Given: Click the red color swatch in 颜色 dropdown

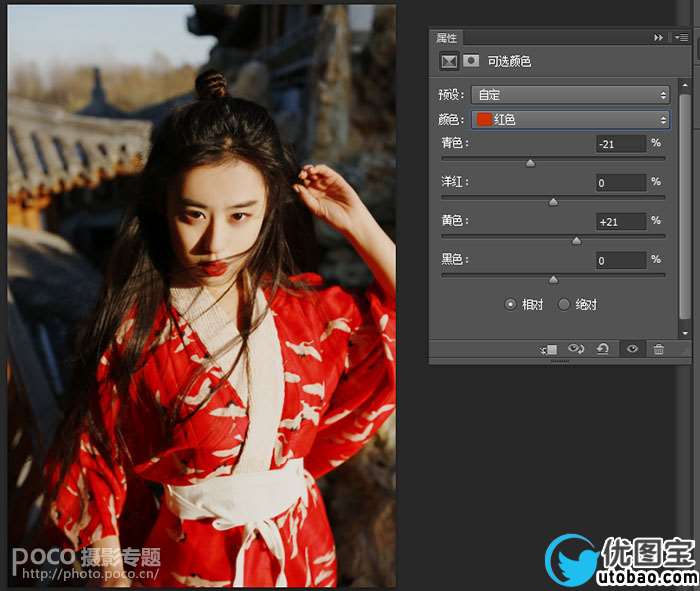Looking at the screenshot, I should pyautogui.click(x=484, y=120).
